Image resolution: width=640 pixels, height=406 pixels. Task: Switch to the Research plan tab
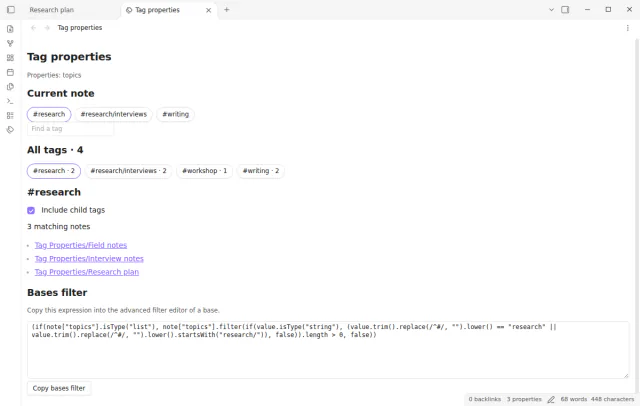(x=51, y=10)
